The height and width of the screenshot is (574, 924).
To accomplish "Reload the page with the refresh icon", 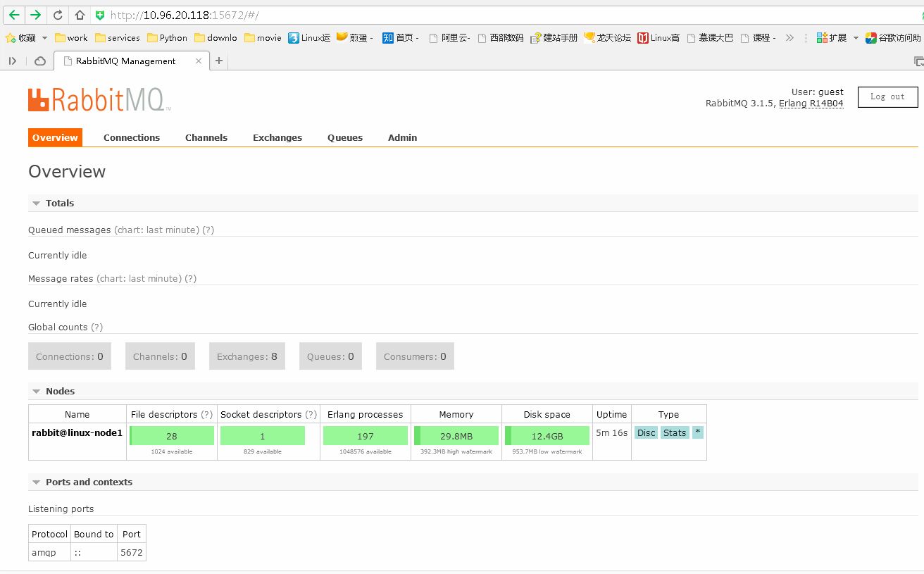I will click(x=58, y=15).
